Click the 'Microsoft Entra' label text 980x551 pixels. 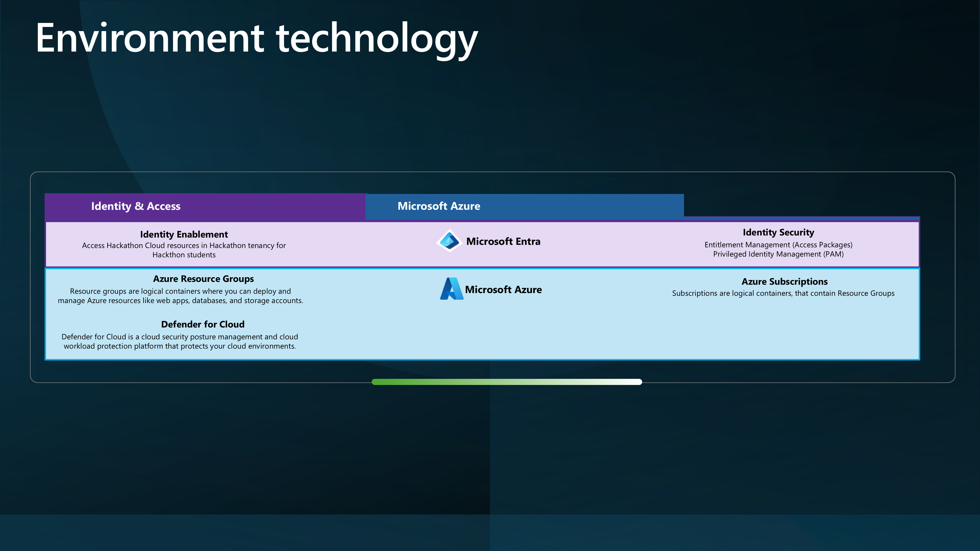click(x=503, y=241)
